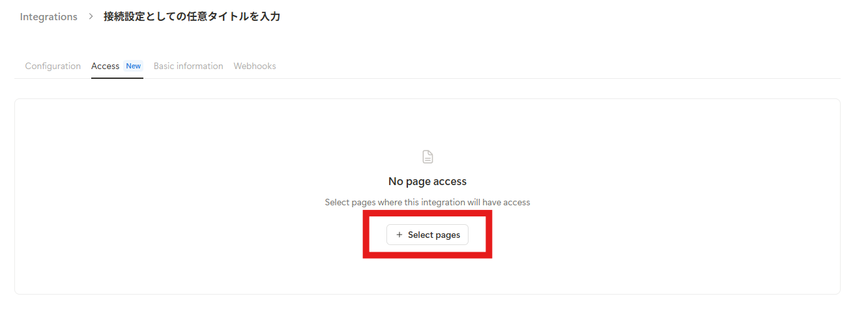Click the 'Select pages where this integration' description

pyautogui.click(x=427, y=203)
